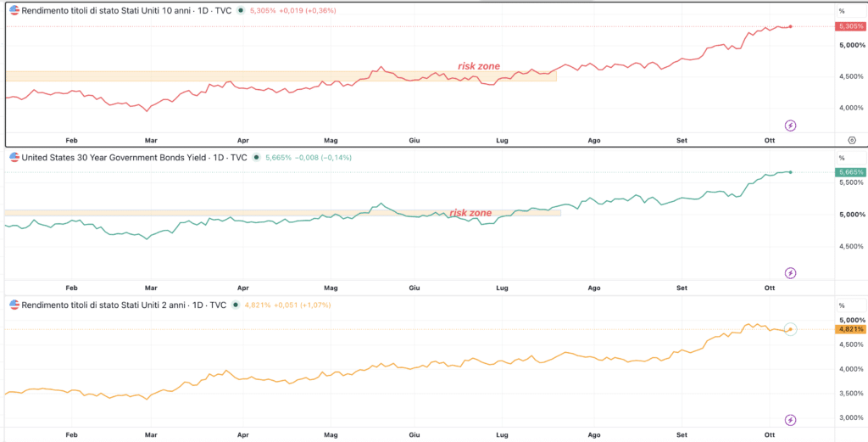This screenshot has width=868, height=442.
Task: Click the purple lightning icon in 2 anni pane
Action: pos(791,421)
